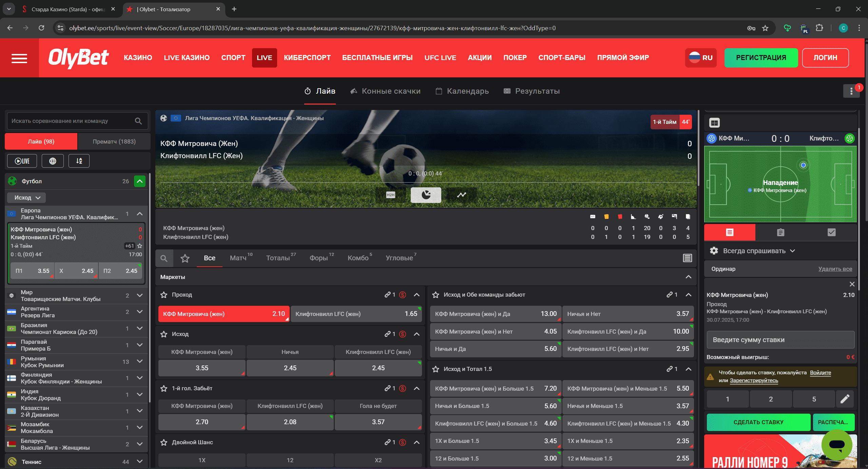Toggle the markets layout list icon
The height and width of the screenshot is (469, 868).
point(687,258)
